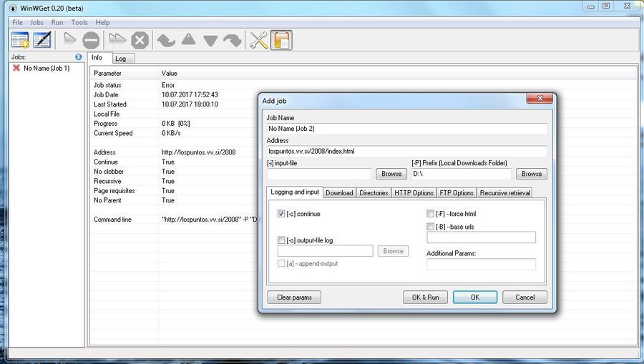Enable the [-o] output-file log checkbox
This screenshot has width=644, height=364.
(281, 240)
